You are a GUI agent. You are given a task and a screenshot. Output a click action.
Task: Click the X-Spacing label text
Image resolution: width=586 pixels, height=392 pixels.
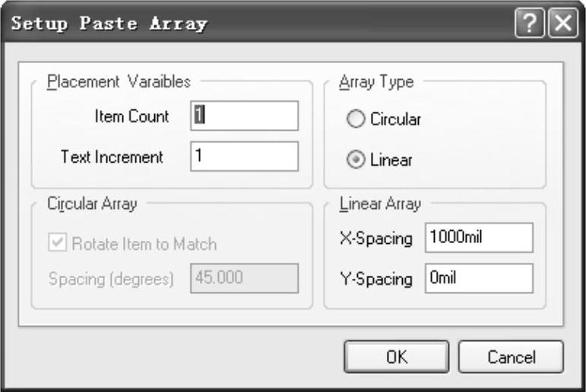(374, 238)
